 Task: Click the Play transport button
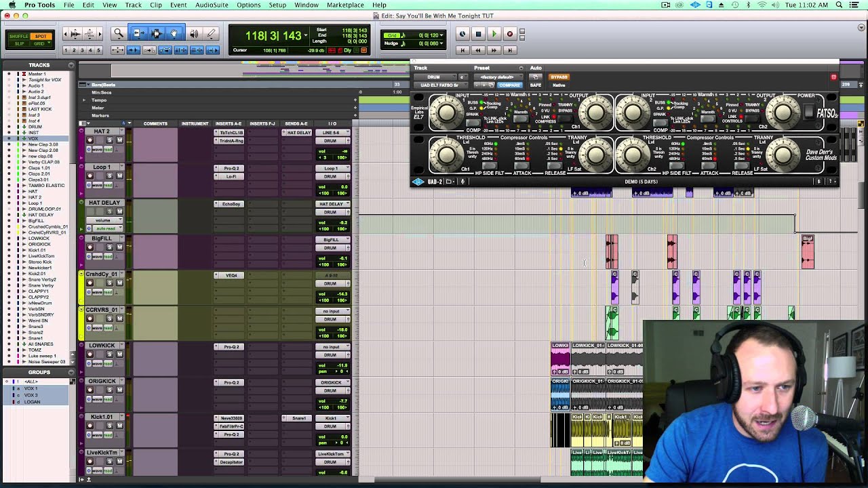pyautogui.click(x=494, y=34)
